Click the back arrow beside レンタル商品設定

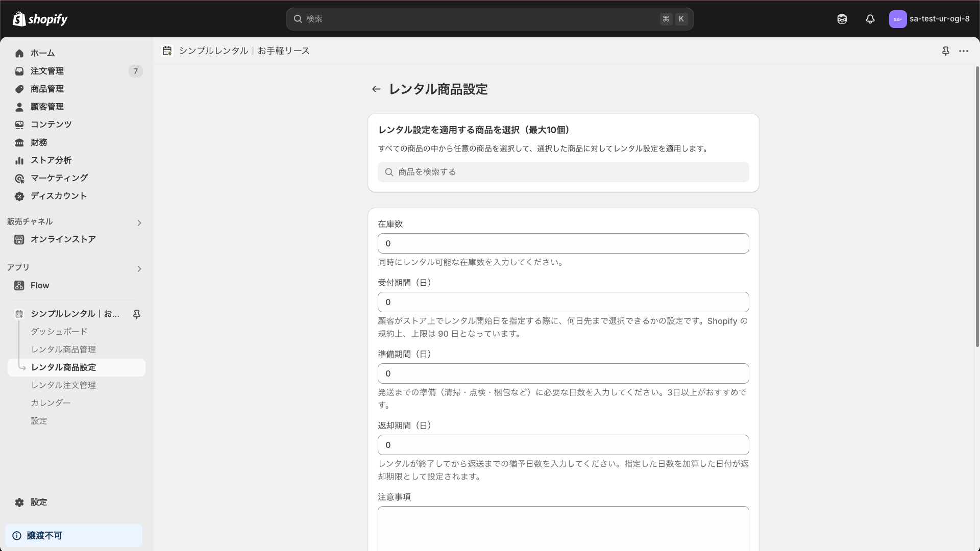coord(376,89)
